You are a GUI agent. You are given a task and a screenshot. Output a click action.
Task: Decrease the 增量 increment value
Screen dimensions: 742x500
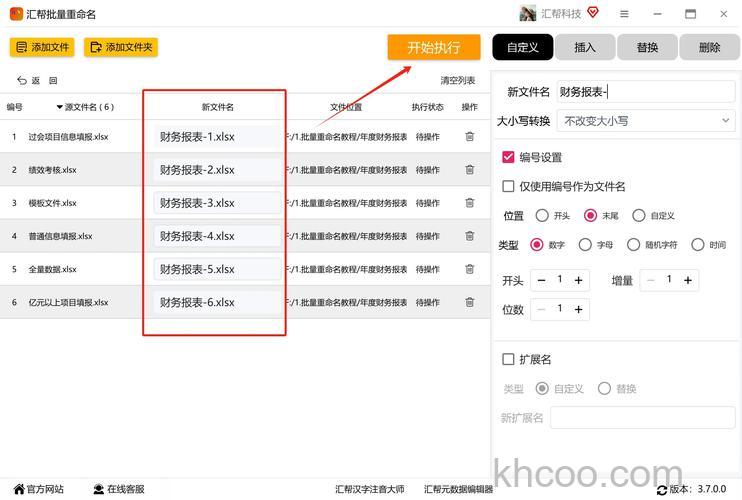pos(651,281)
